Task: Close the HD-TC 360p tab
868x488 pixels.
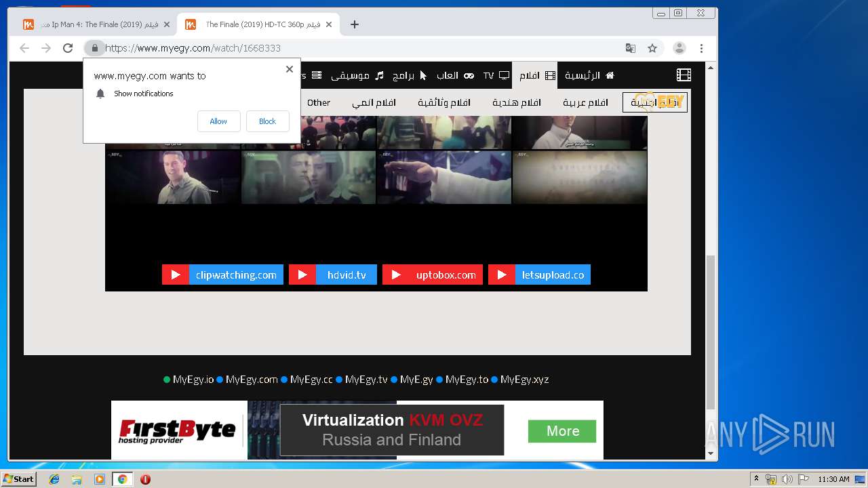Action: click(329, 24)
